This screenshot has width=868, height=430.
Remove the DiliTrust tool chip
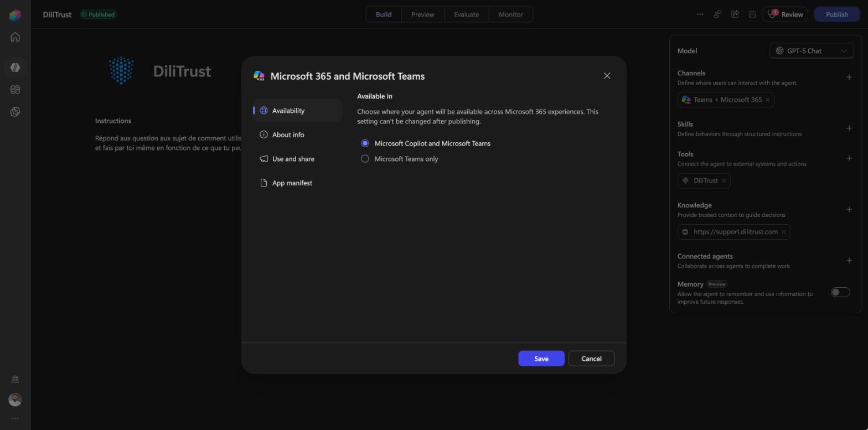pos(724,181)
